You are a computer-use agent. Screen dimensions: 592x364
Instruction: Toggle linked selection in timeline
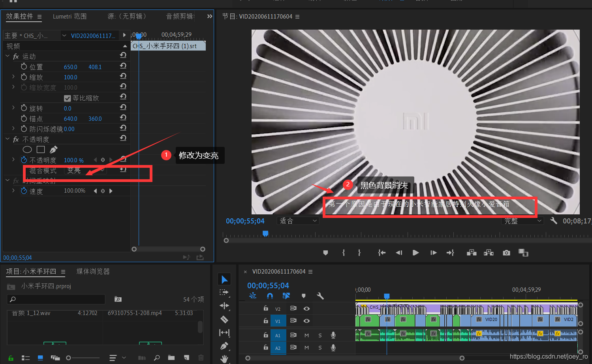click(286, 296)
